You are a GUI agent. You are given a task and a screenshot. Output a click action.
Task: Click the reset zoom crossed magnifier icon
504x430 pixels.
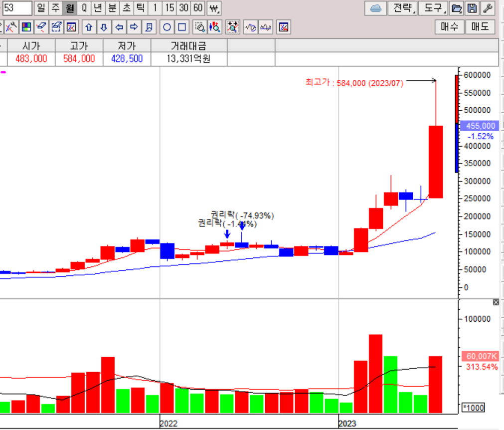tap(233, 27)
